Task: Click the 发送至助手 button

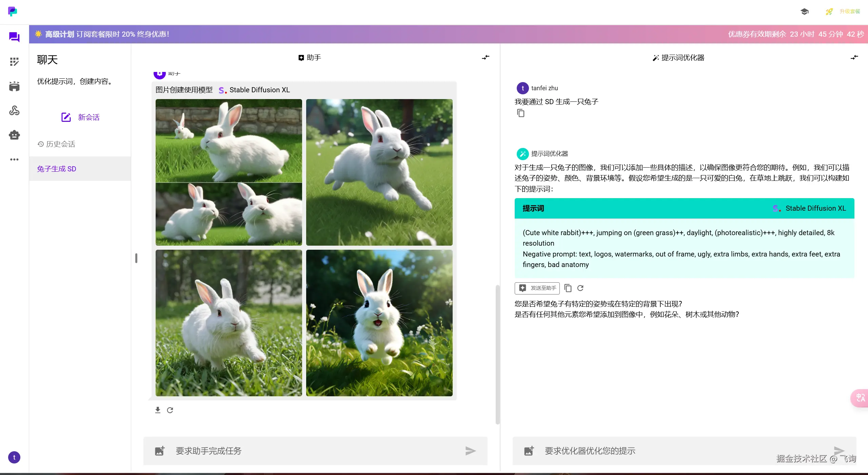Action: point(537,288)
